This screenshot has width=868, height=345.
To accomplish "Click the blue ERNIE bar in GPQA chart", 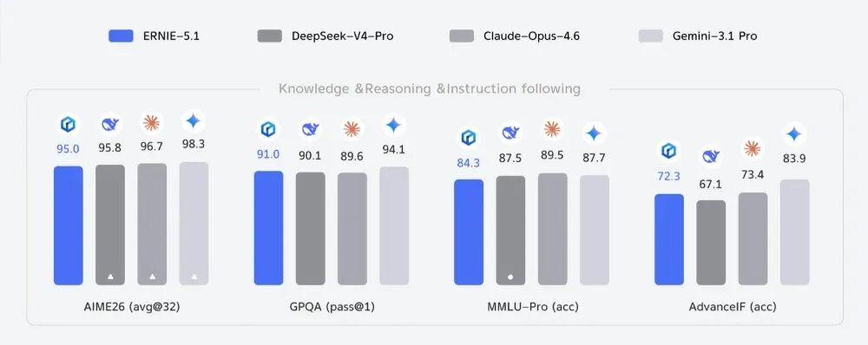I will (x=268, y=228).
